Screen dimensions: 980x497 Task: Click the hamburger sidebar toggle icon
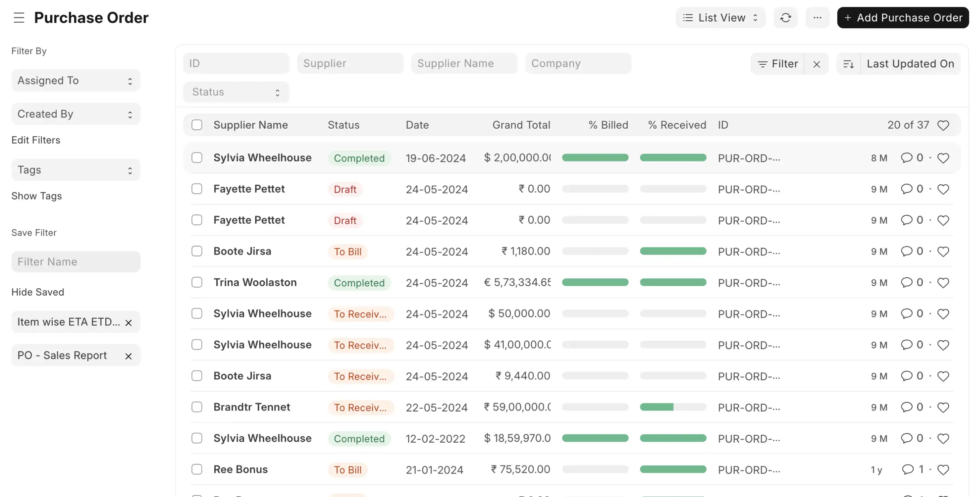point(19,18)
